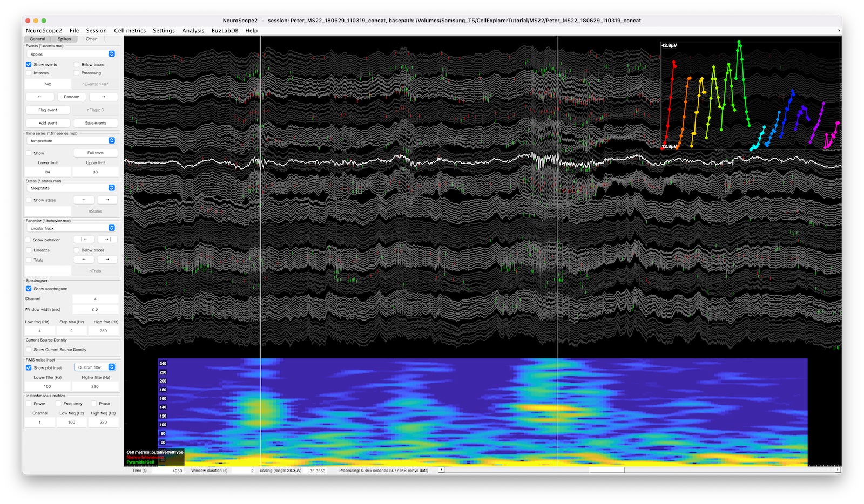The height and width of the screenshot is (504, 864).
Task: Go to previous trial arrow
Action: [x=84, y=260]
